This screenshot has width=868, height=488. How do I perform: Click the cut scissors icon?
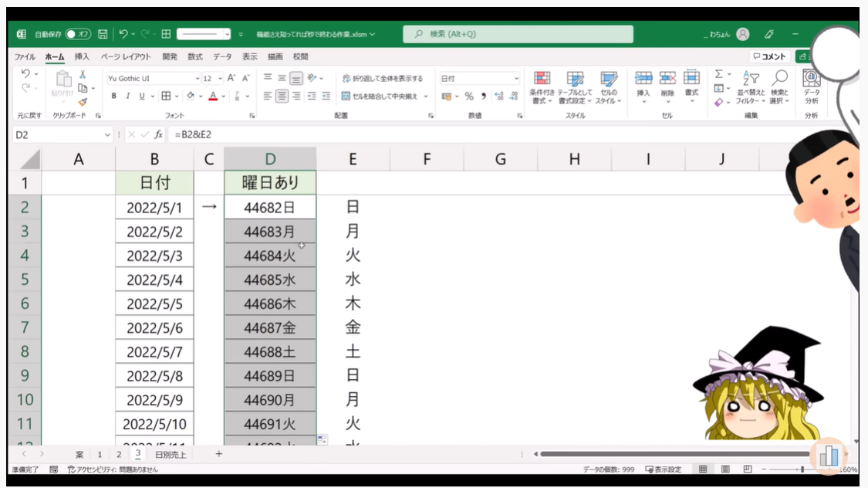pyautogui.click(x=83, y=76)
